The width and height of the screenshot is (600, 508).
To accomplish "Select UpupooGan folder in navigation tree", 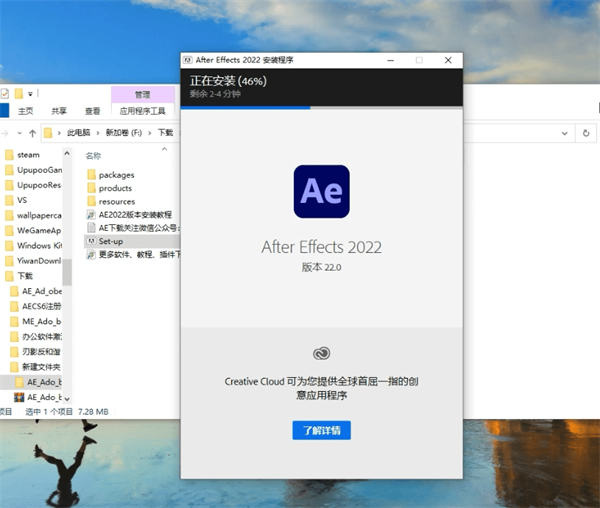I will 34,170.
